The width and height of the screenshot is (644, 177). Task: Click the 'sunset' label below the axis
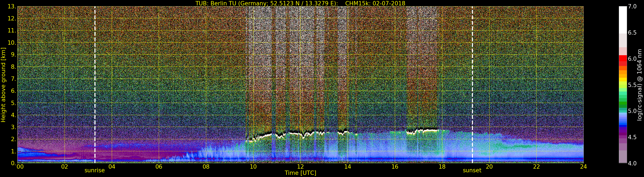(x=472, y=171)
